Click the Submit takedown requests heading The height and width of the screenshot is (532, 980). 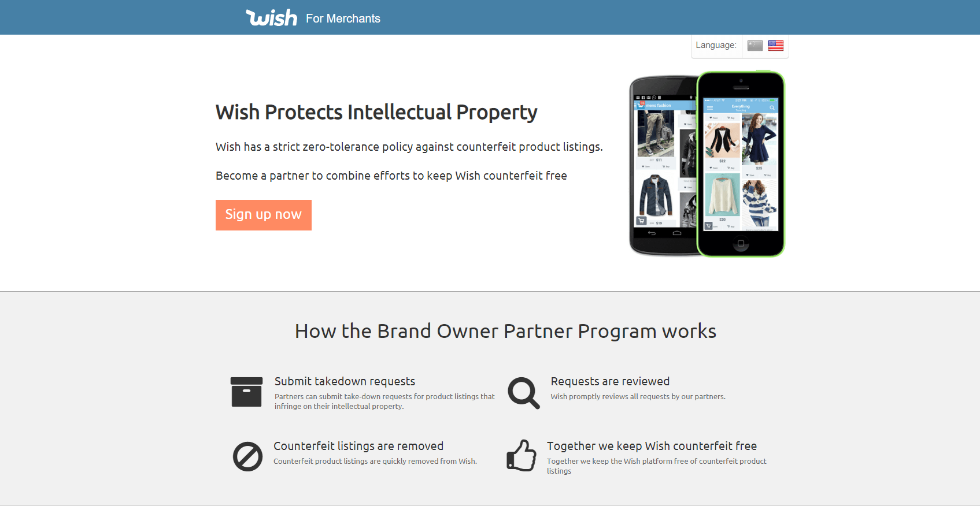(345, 381)
